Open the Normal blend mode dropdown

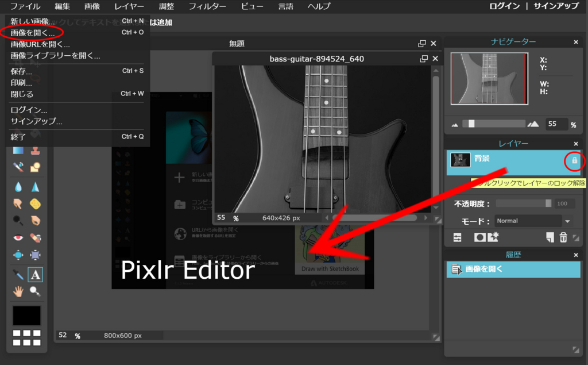coord(533,221)
